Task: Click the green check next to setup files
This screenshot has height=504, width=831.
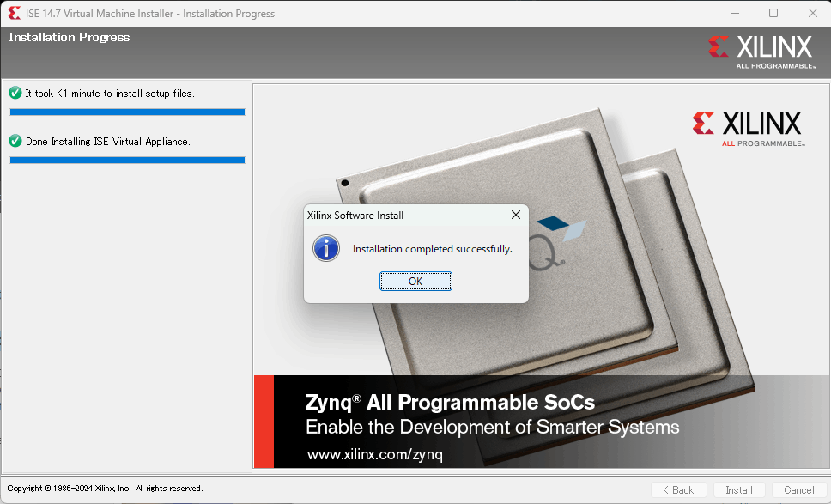Action: (x=15, y=94)
